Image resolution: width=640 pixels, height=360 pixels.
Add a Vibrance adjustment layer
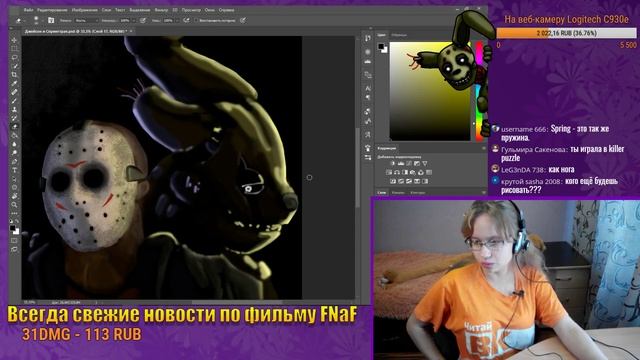425,163
